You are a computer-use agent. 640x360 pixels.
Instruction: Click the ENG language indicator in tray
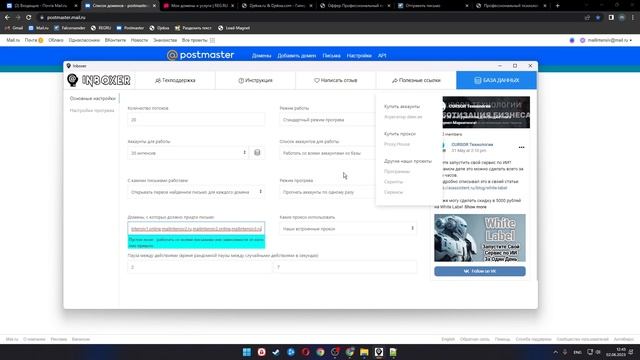tap(578, 352)
